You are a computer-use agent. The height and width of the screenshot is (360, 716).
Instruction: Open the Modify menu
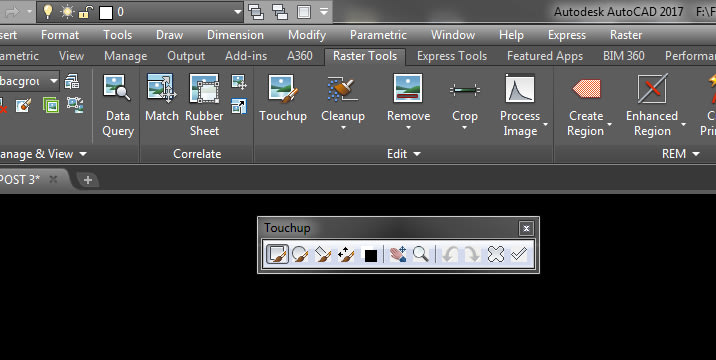point(307,35)
